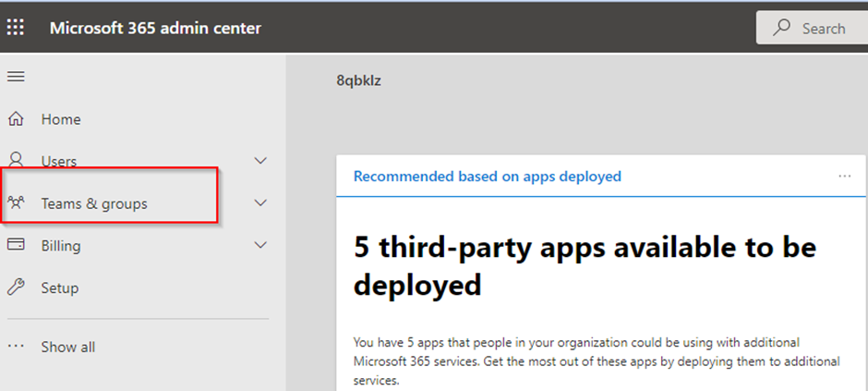Image resolution: width=868 pixels, height=391 pixels.
Task: Select Setup label in the sidebar
Action: 60,287
